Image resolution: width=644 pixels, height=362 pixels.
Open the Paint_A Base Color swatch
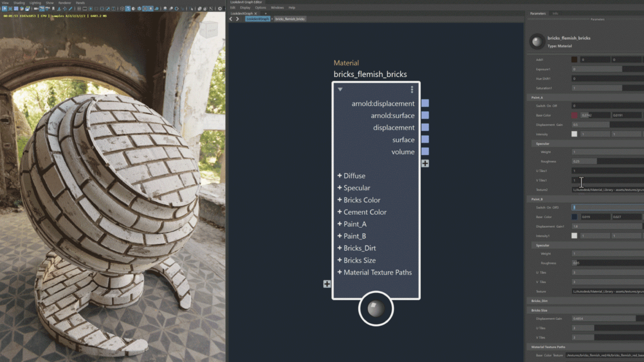point(575,115)
